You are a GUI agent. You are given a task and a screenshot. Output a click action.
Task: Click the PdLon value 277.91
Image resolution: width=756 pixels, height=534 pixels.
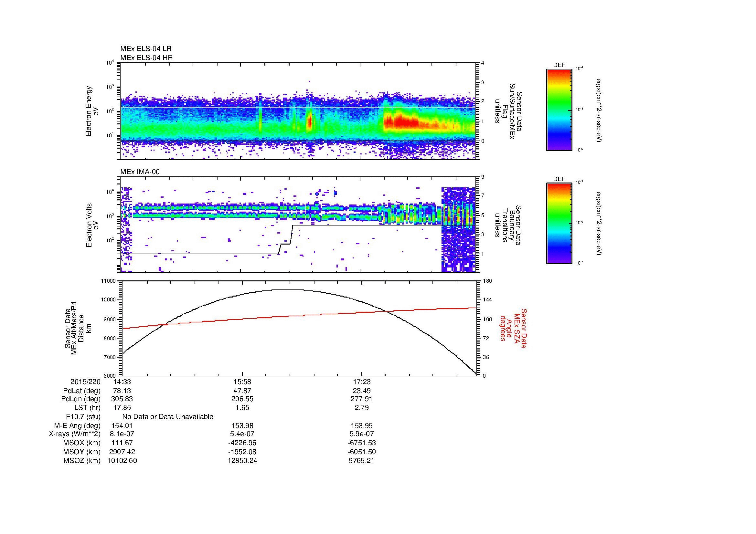362,399
